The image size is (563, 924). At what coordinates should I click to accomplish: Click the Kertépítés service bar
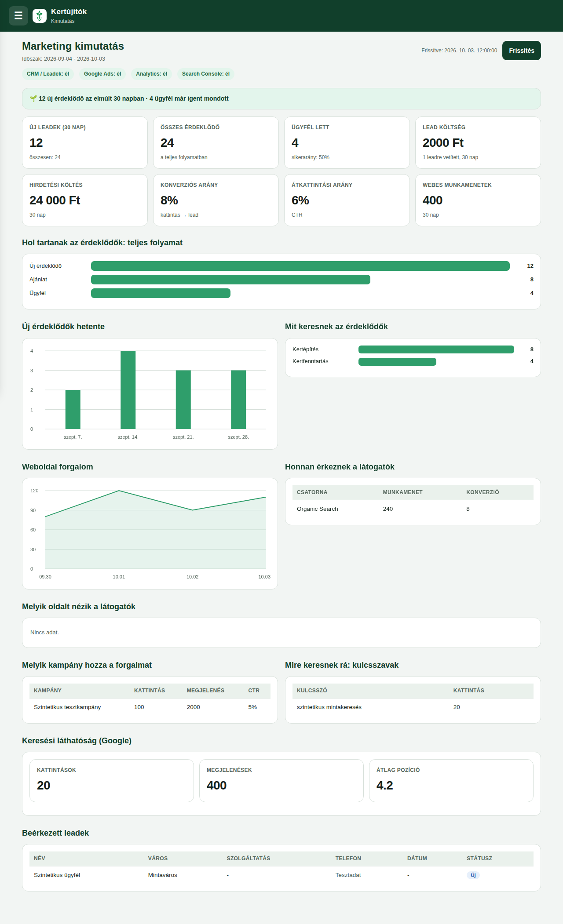click(436, 349)
